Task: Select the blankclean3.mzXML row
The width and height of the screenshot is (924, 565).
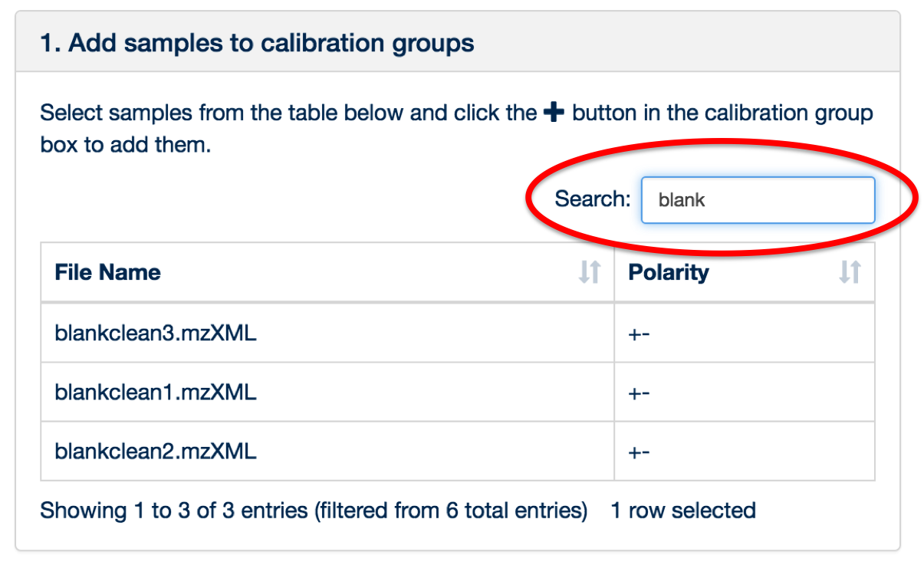Action: pos(458,333)
